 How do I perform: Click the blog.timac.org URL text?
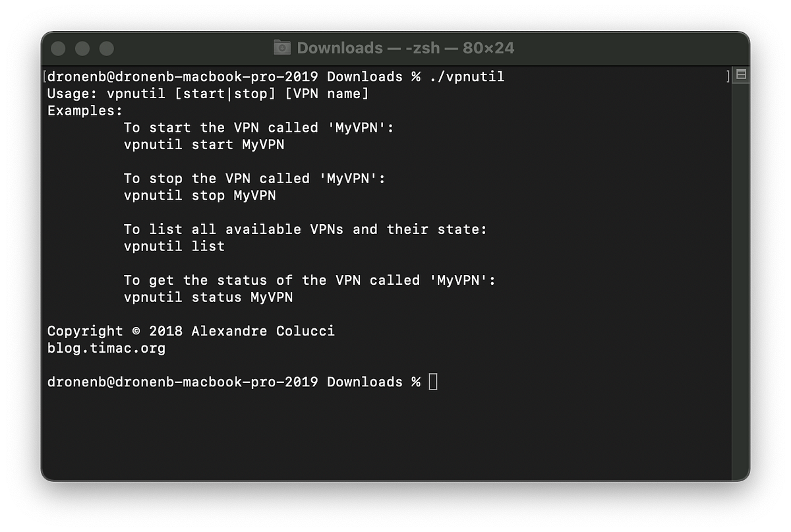pos(106,348)
